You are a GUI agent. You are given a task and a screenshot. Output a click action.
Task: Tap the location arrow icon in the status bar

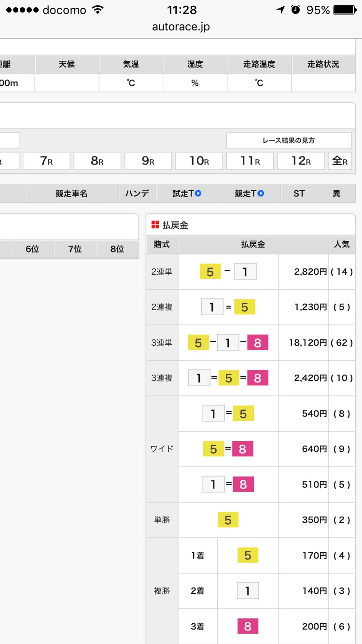[280, 10]
